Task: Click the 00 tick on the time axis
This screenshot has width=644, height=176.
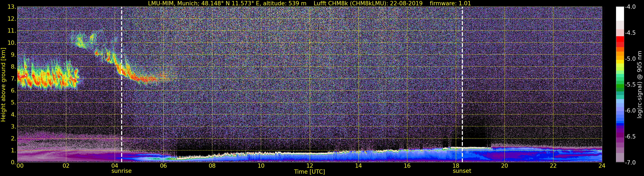Action: (20, 166)
